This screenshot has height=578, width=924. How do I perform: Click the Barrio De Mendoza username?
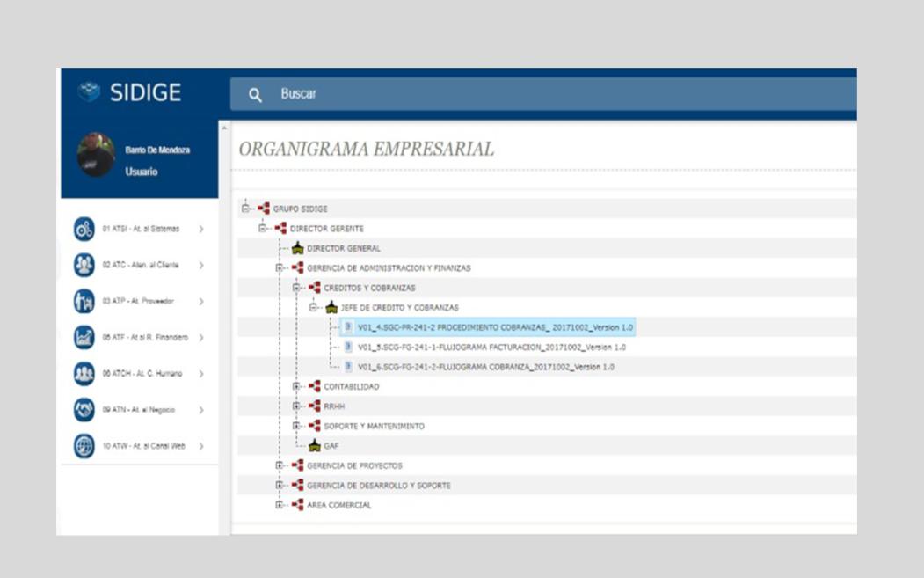click(x=157, y=150)
